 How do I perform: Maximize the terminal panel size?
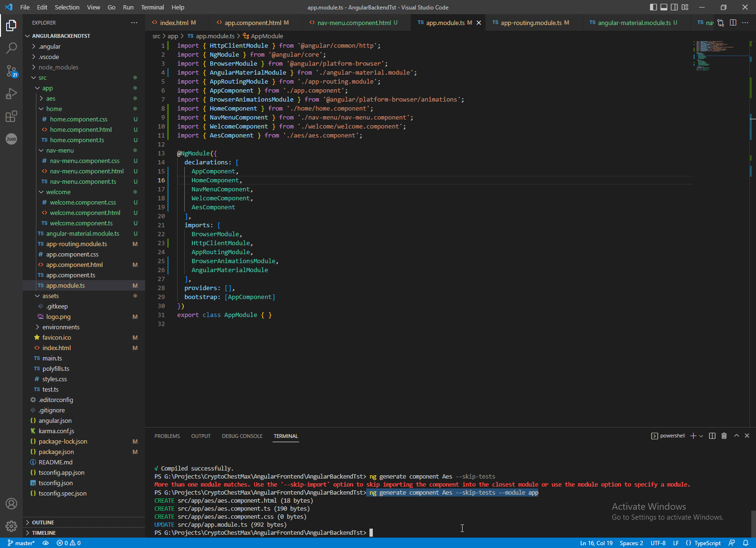point(736,436)
